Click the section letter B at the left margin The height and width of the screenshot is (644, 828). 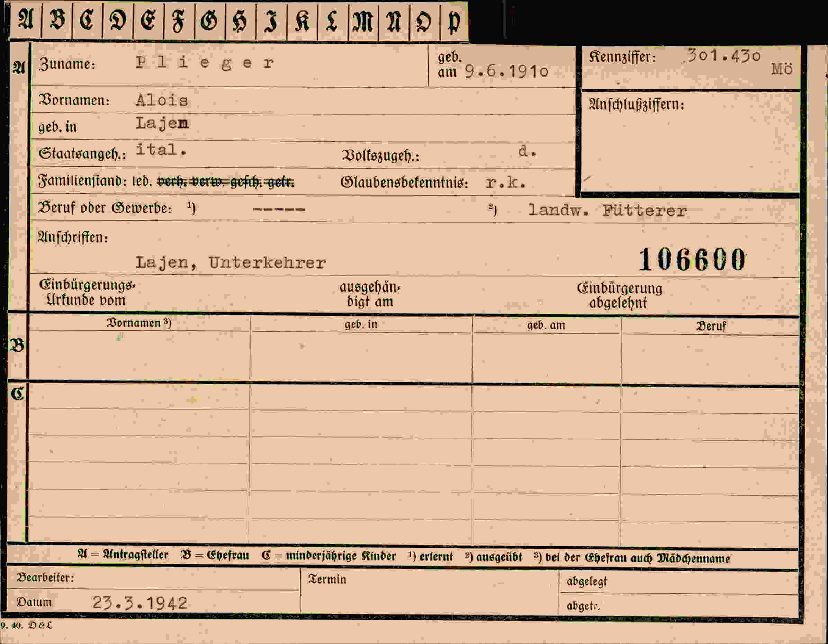(17, 345)
